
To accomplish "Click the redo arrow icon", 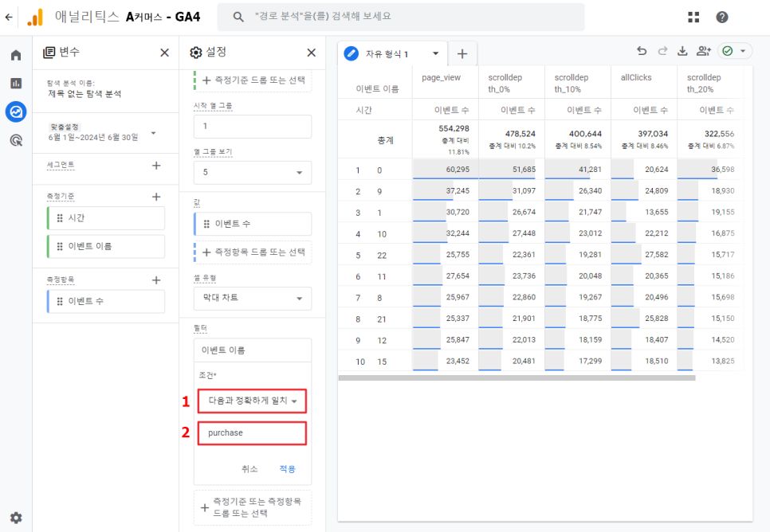I will click(x=662, y=50).
